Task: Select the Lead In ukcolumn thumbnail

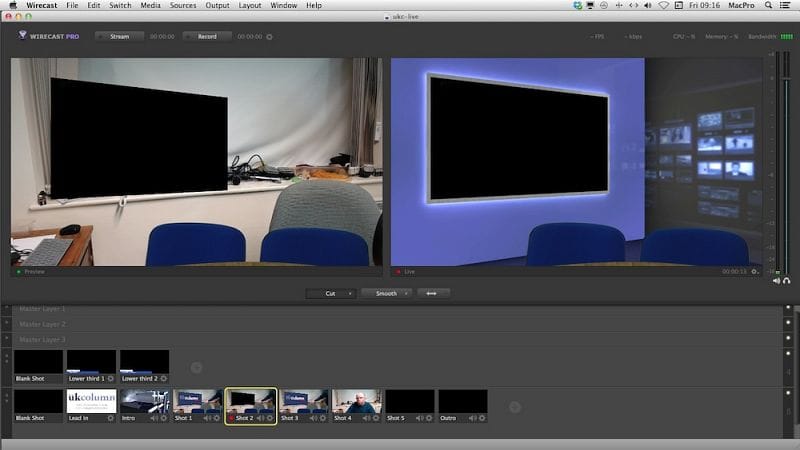Action: [x=91, y=402]
